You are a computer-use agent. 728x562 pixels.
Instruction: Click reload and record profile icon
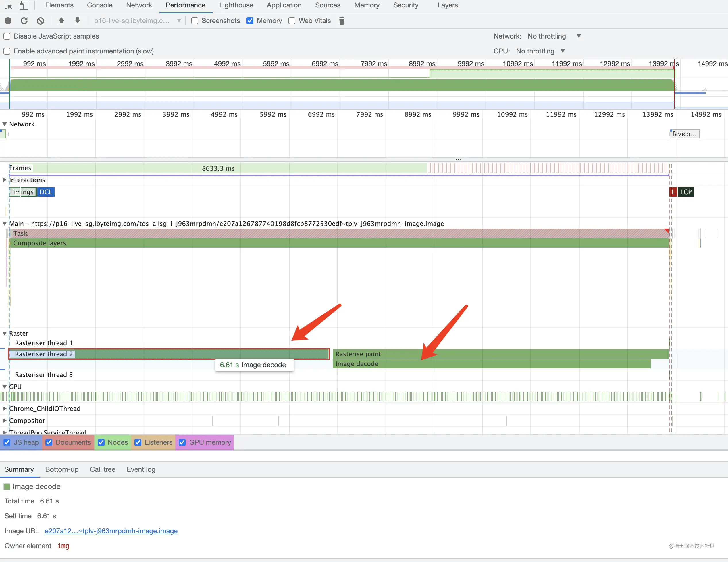pos(24,21)
